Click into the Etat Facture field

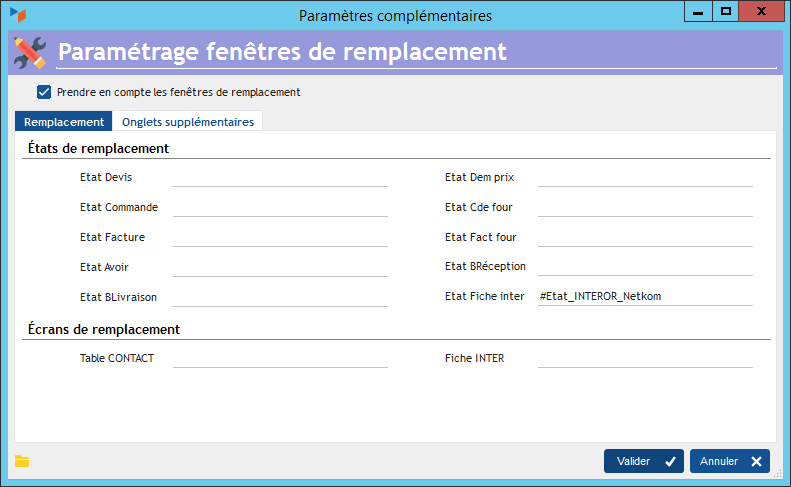point(280,237)
